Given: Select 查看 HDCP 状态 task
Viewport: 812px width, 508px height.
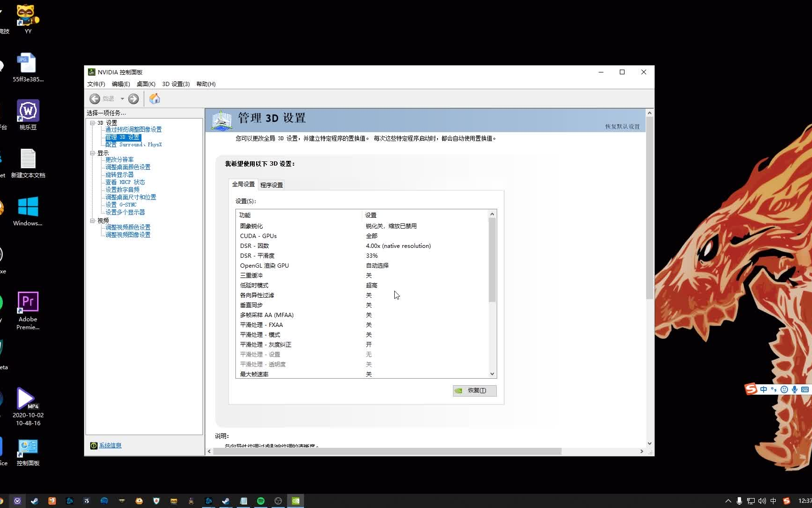Looking at the screenshot, I should (125, 183).
